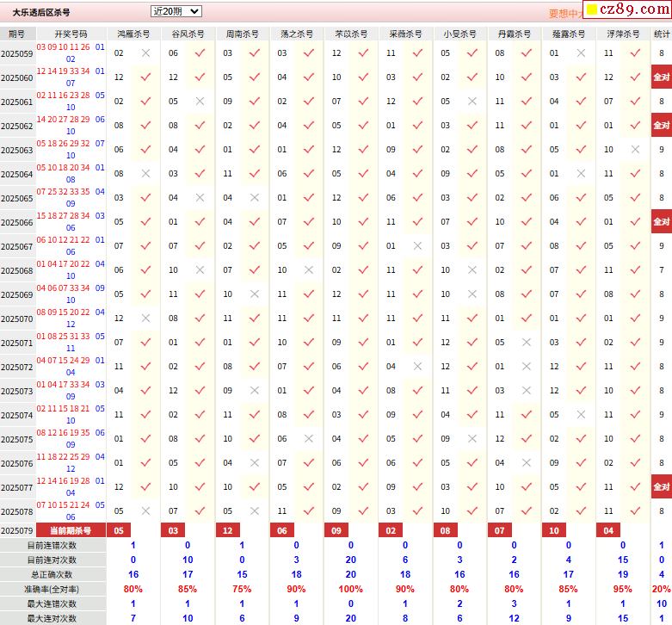Click the 统计 column header
The height and width of the screenshot is (625, 672).
tap(662, 34)
